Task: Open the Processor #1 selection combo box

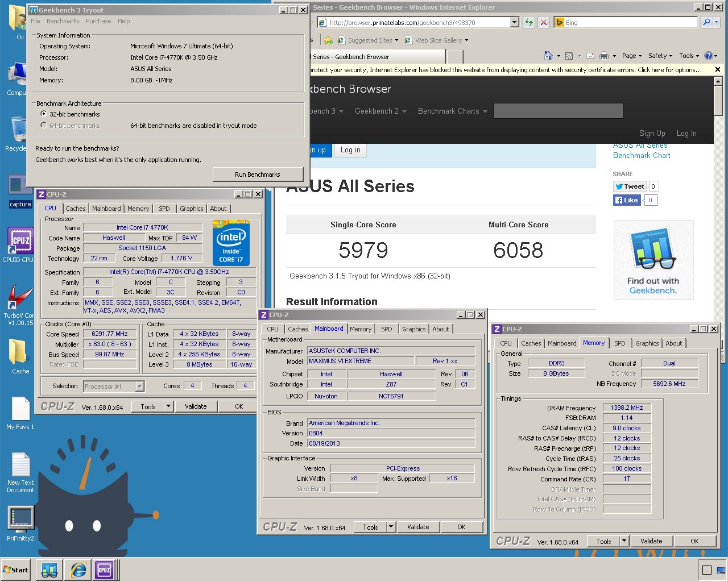Action: coord(114,386)
